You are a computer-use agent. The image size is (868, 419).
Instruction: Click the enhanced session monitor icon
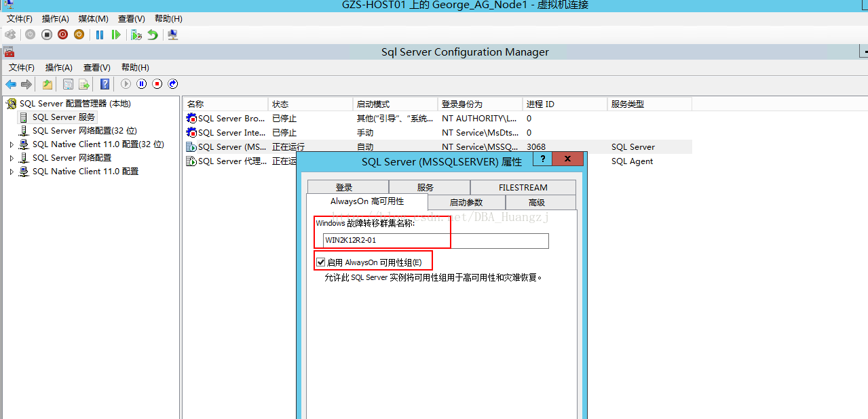click(x=173, y=35)
